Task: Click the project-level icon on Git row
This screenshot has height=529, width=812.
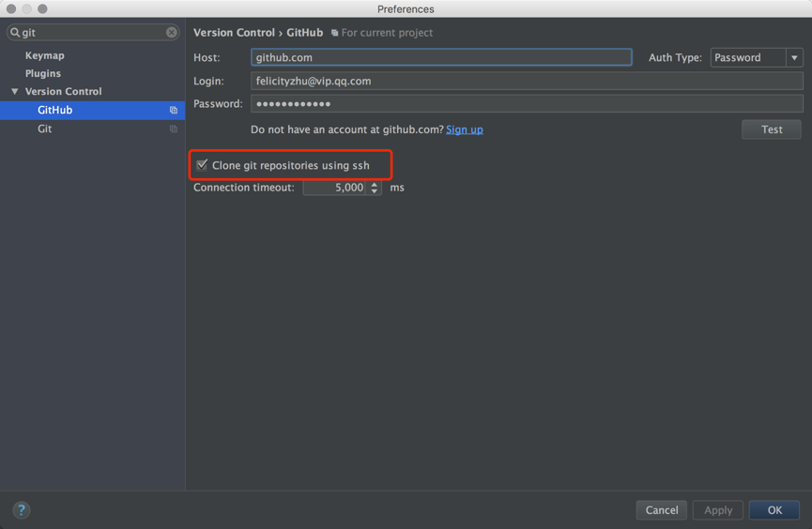Action: (174, 128)
